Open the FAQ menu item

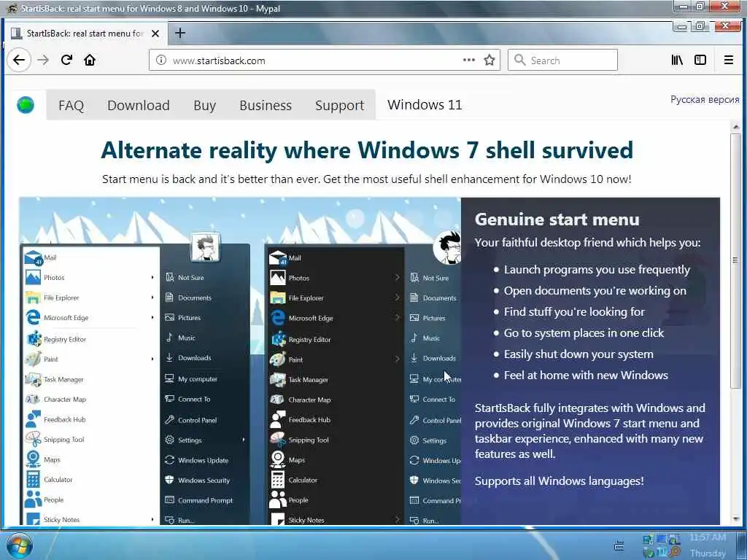coord(71,105)
